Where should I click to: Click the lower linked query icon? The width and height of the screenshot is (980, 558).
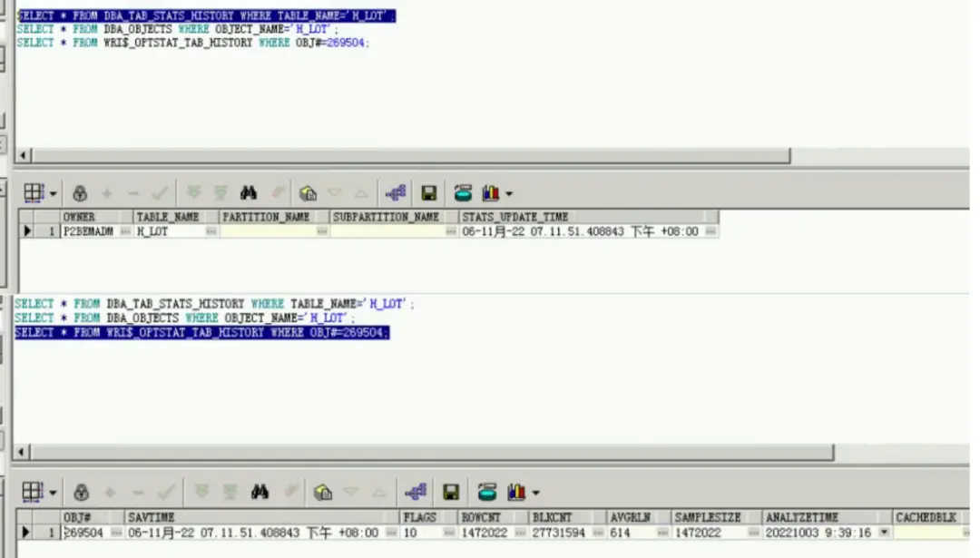click(416, 493)
